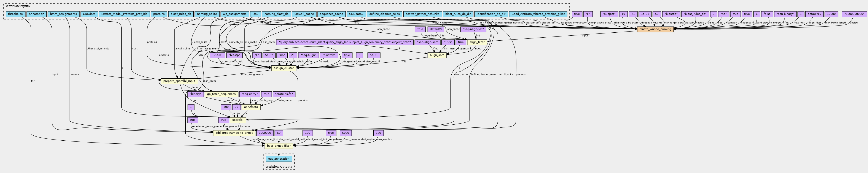
Task: Click the bact_annot_filter step node
Action: pos(279,146)
